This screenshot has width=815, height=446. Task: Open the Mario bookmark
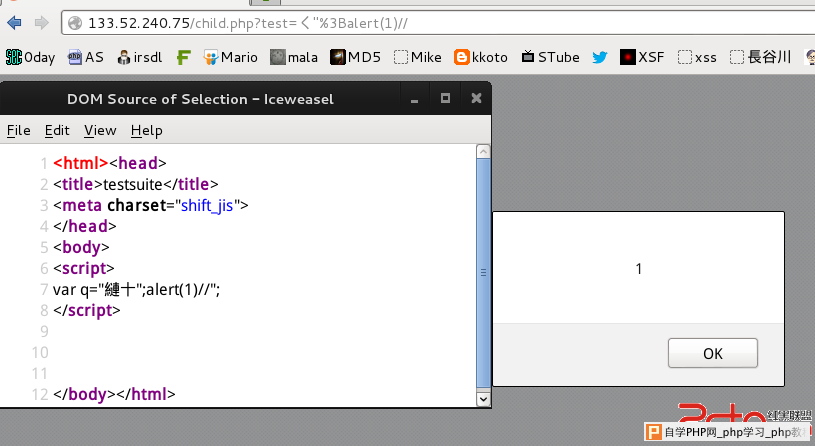click(x=231, y=57)
